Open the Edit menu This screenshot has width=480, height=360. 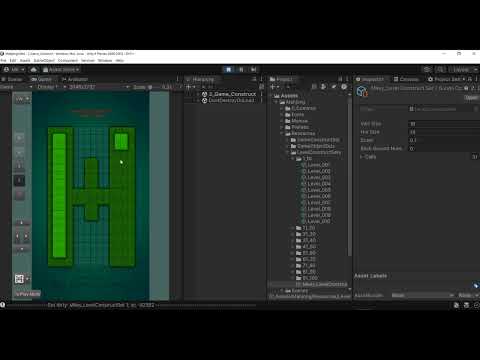(x=13, y=61)
